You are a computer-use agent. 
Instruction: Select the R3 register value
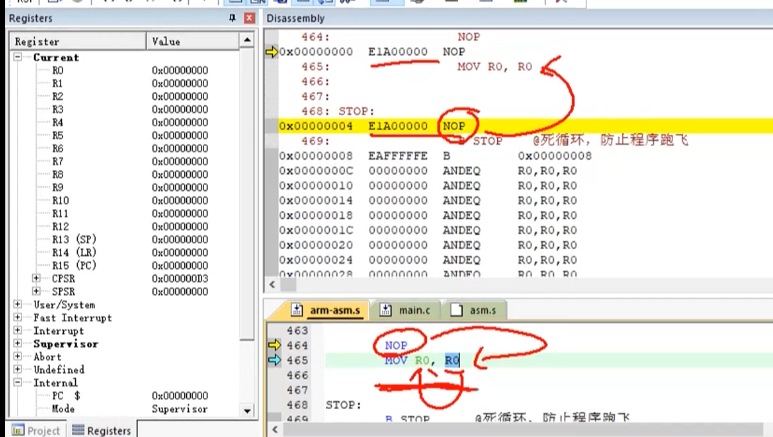[x=180, y=109]
